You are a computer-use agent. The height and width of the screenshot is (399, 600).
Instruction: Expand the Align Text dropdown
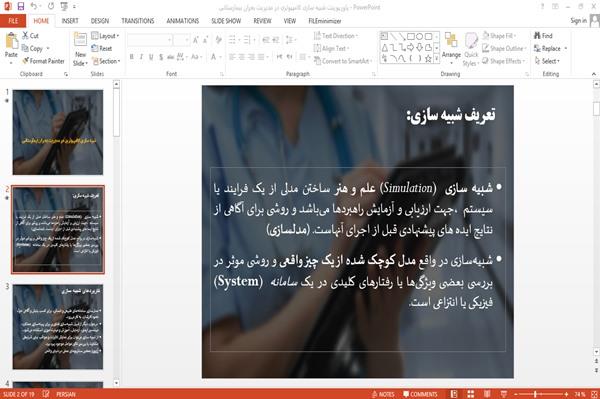pyautogui.click(x=331, y=48)
